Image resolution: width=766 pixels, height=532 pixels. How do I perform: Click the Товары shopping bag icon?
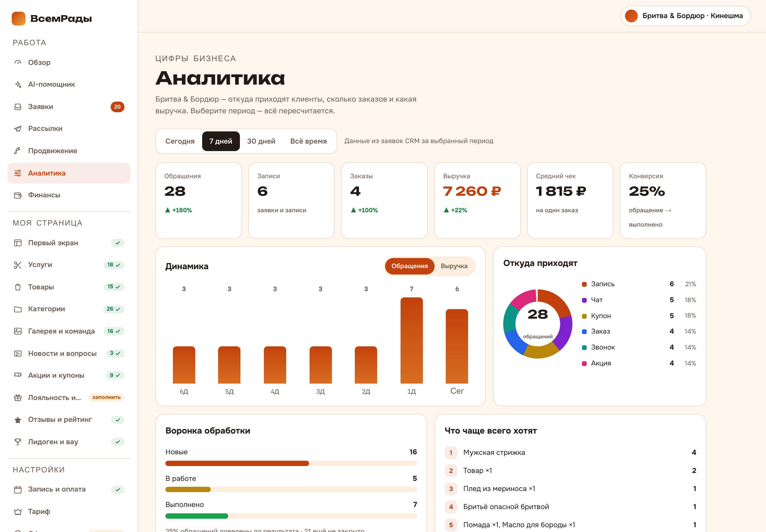pyautogui.click(x=18, y=287)
